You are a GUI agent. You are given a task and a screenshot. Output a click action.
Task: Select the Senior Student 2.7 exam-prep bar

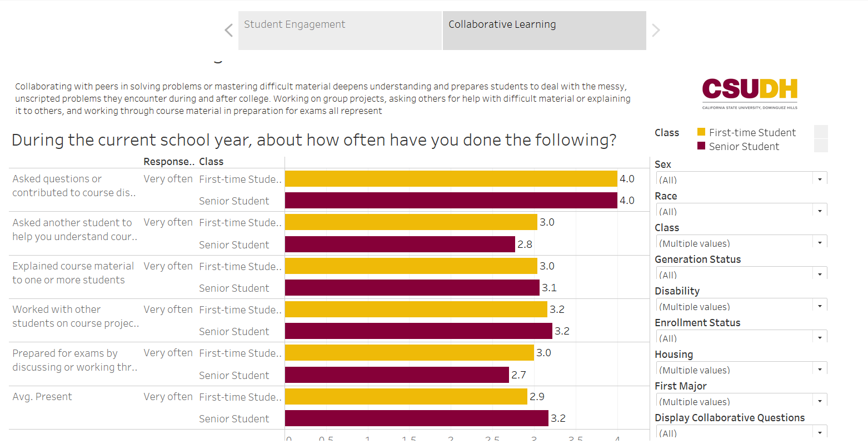[x=397, y=375]
